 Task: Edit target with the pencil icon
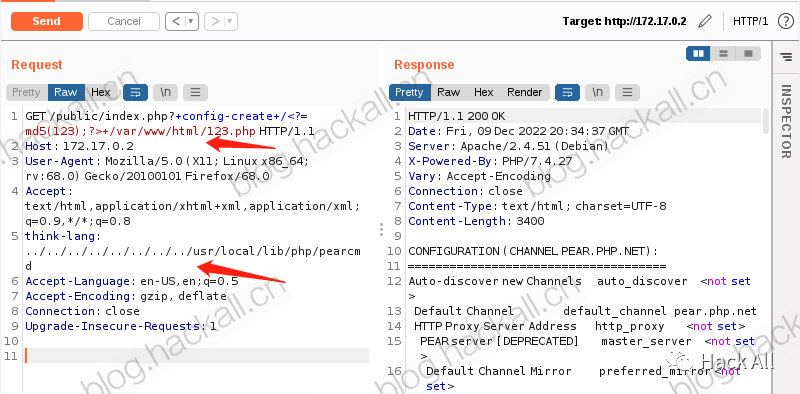[x=705, y=21]
